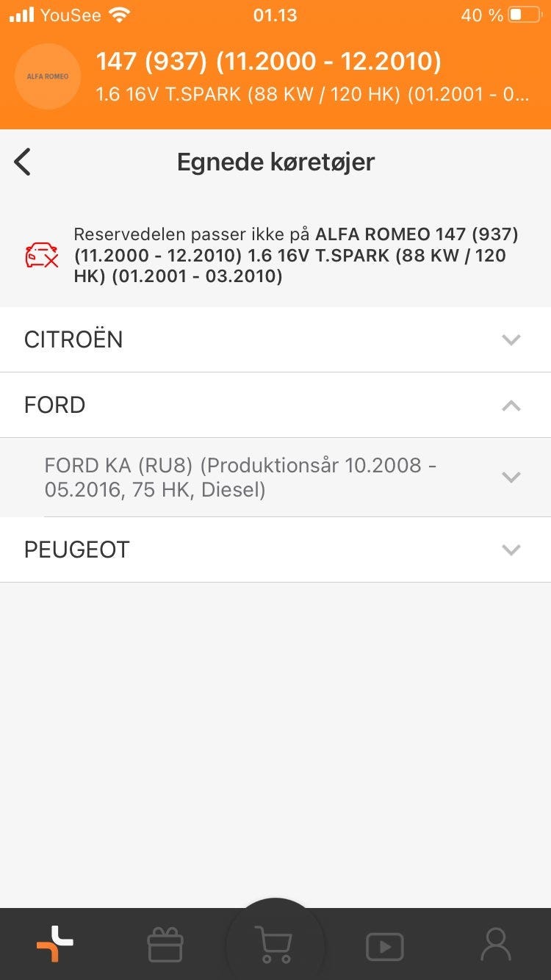551x980 pixels.
Task: Open the user profile tab
Action: [495, 945]
